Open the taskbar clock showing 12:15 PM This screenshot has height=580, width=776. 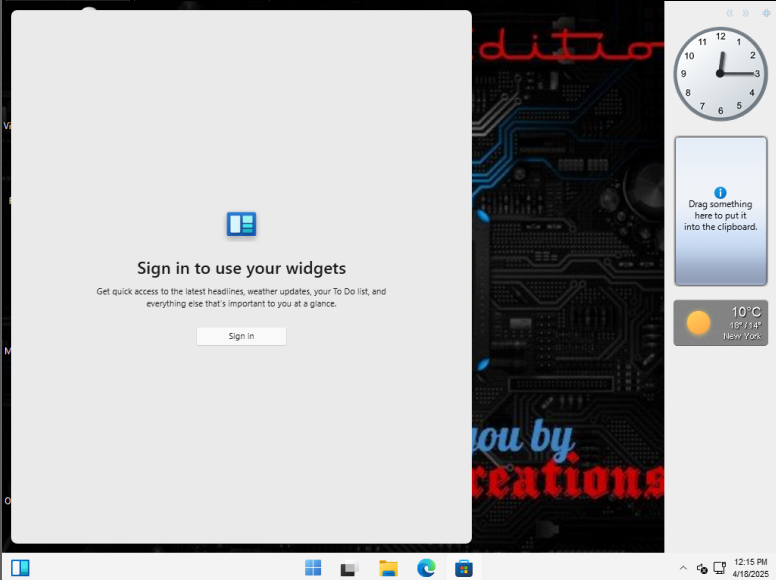750,568
